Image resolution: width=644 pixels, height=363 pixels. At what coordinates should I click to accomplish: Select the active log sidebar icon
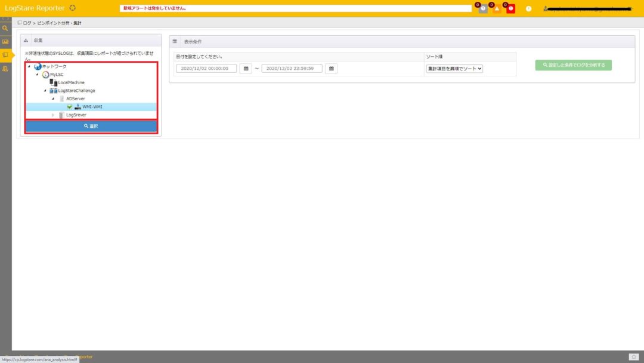5,55
